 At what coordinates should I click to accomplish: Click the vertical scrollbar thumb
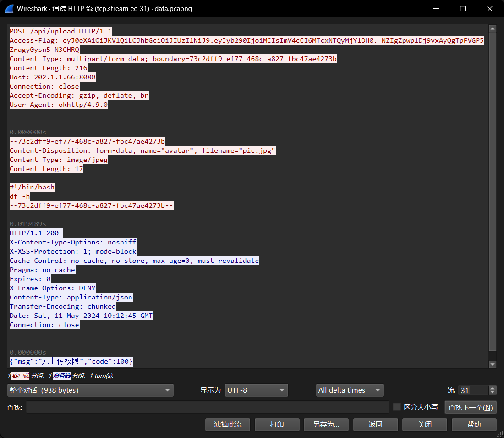pos(493,192)
